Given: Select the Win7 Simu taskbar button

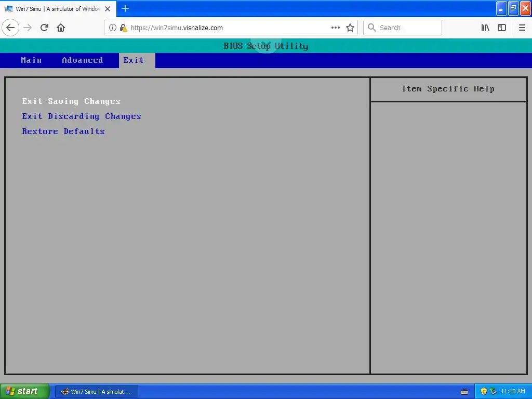Looking at the screenshot, I should 96,392.
